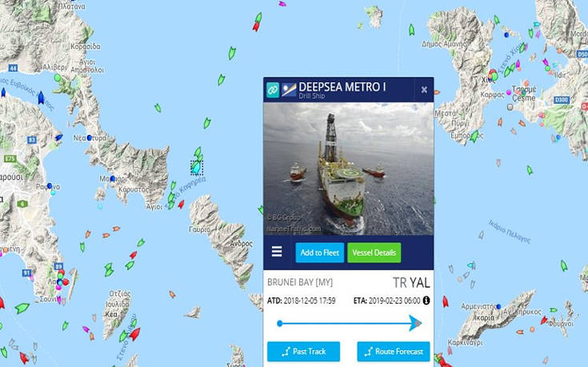Click the large red ship near Kea

tap(135, 333)
